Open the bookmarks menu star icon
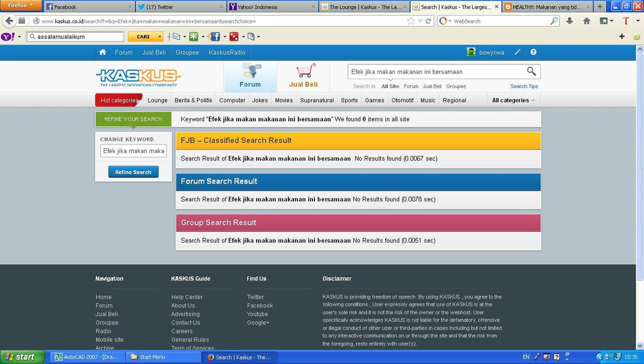Screen dimensions: 644x364 (x=604, y=21)
